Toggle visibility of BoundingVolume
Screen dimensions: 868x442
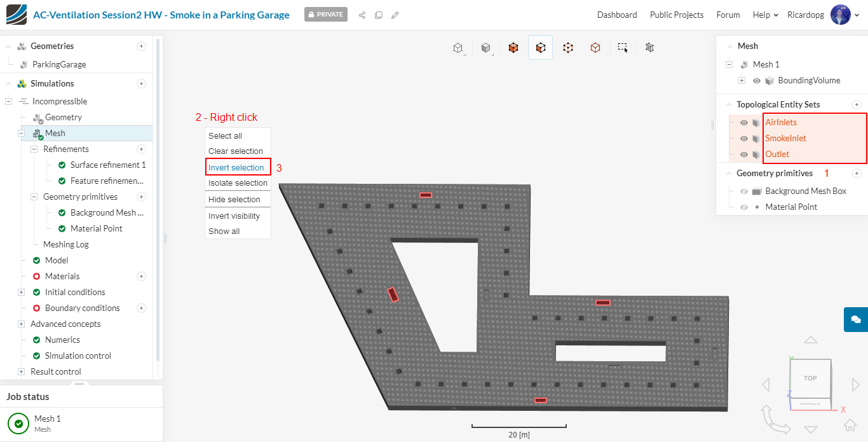coord(757,81)
